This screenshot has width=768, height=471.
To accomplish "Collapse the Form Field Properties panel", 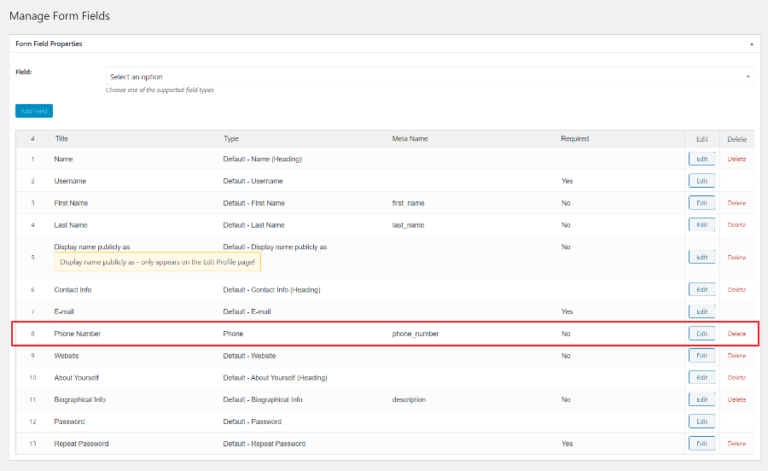I will [x=751, y=44].
